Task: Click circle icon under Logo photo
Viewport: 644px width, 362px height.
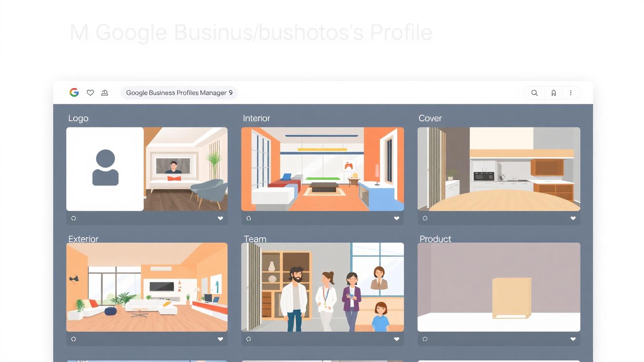Action: point(74,218)
